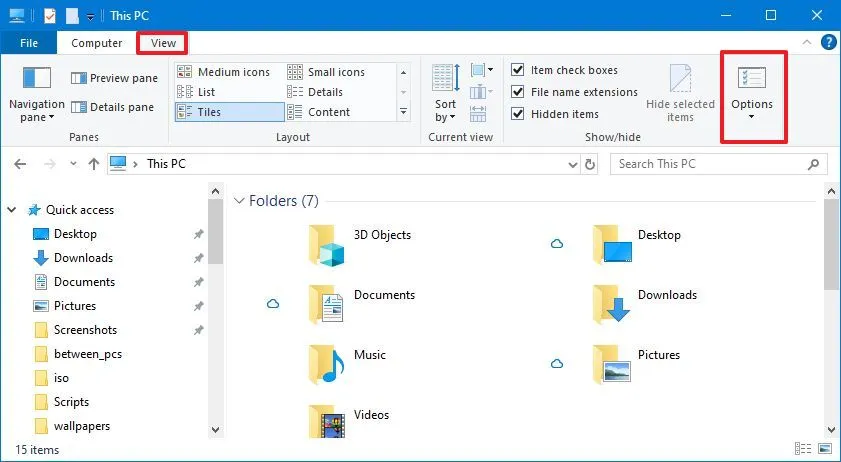The height and width of the screenshot is (462, 841).
Task: Open the Downloads folder tile
Action: pos(645,305)
